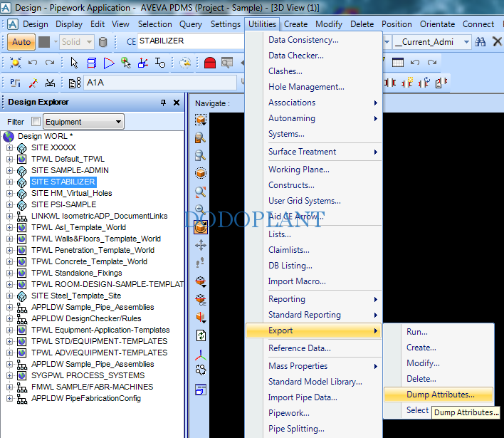
Task: Select APPLDW DesignChecker/Rules item
Action: pos(86,318)
